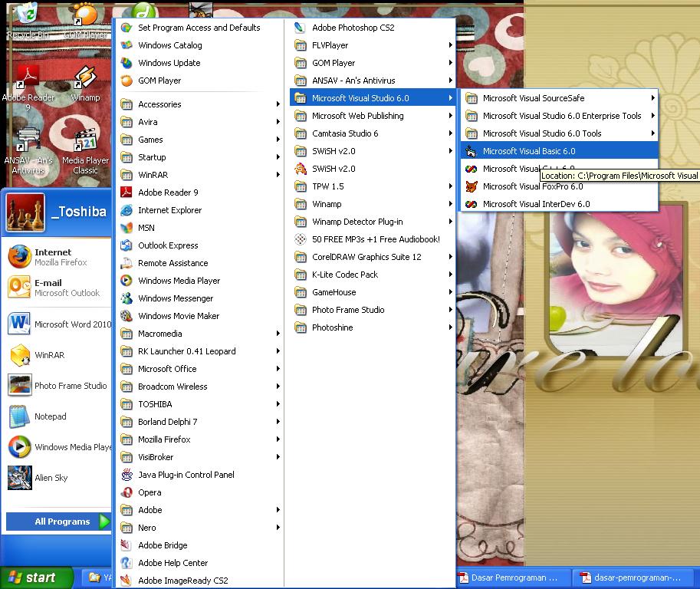700x589 pixels.
Task: Select Adobe Help Center entry
Action: click(200, 563)
